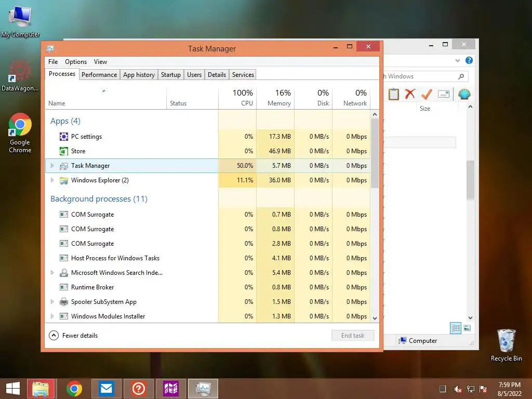Sort by the Disk column header
532x399 pixels.
(x=313, y=98)
